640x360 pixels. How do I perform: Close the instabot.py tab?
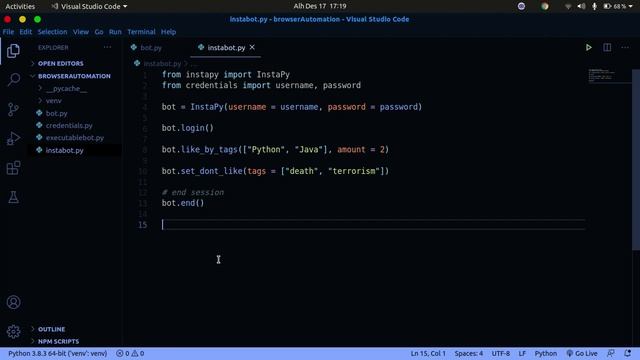coord(252,47)
